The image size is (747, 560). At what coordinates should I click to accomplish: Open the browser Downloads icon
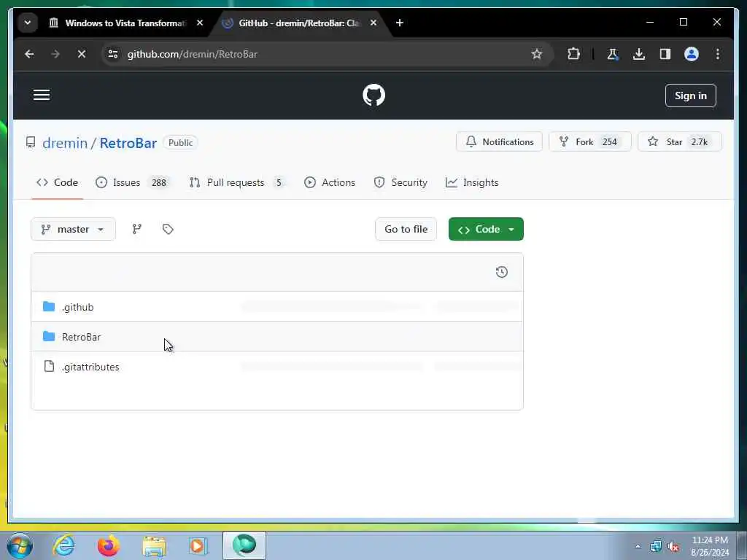coord(639,54)
